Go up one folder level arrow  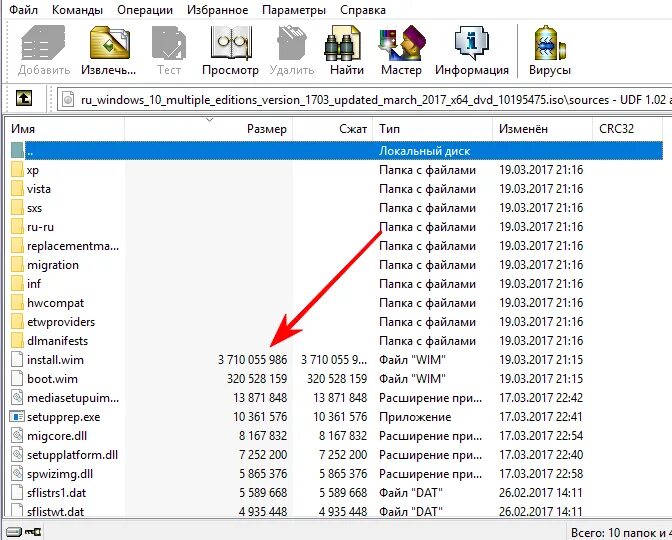tap(24, 99)
